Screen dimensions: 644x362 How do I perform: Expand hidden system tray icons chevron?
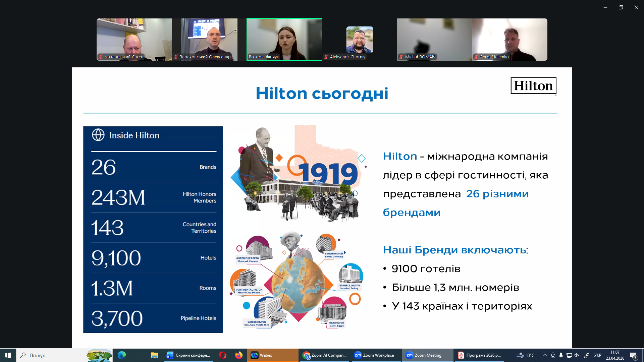(x=545, y=355)
